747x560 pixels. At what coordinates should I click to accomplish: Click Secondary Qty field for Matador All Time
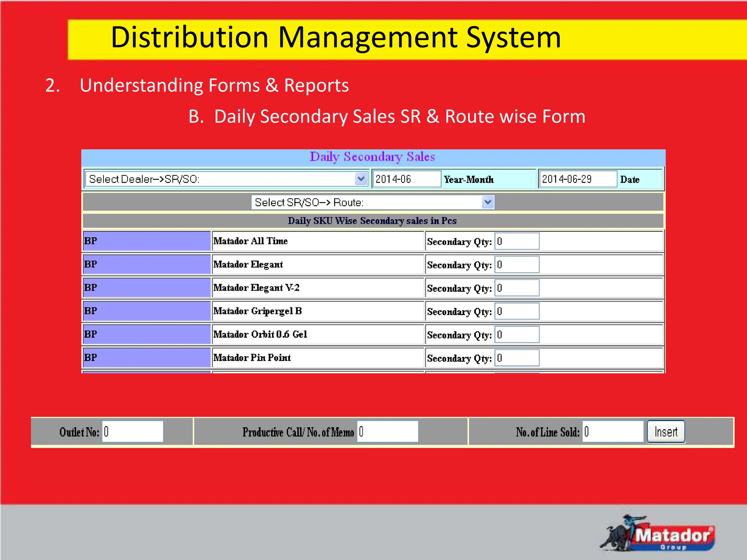pos(517,241)
